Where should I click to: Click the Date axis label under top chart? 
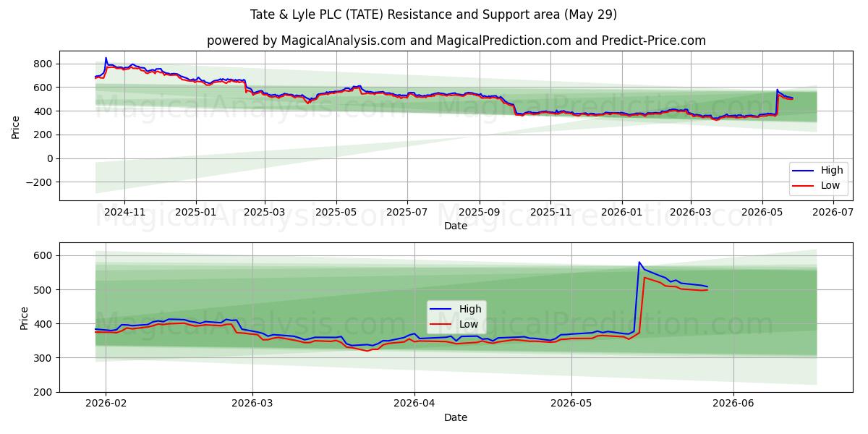(456, 226)
